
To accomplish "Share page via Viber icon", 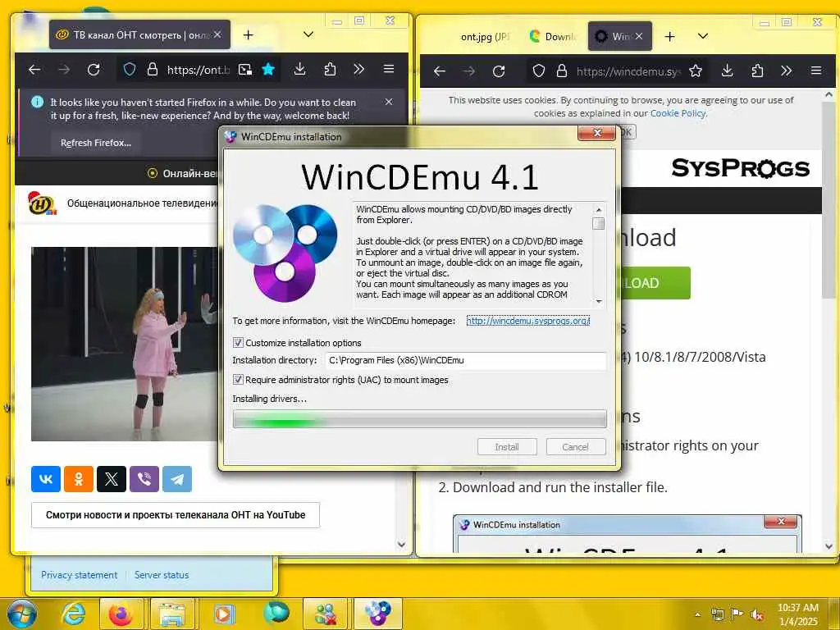I will 144,479.
